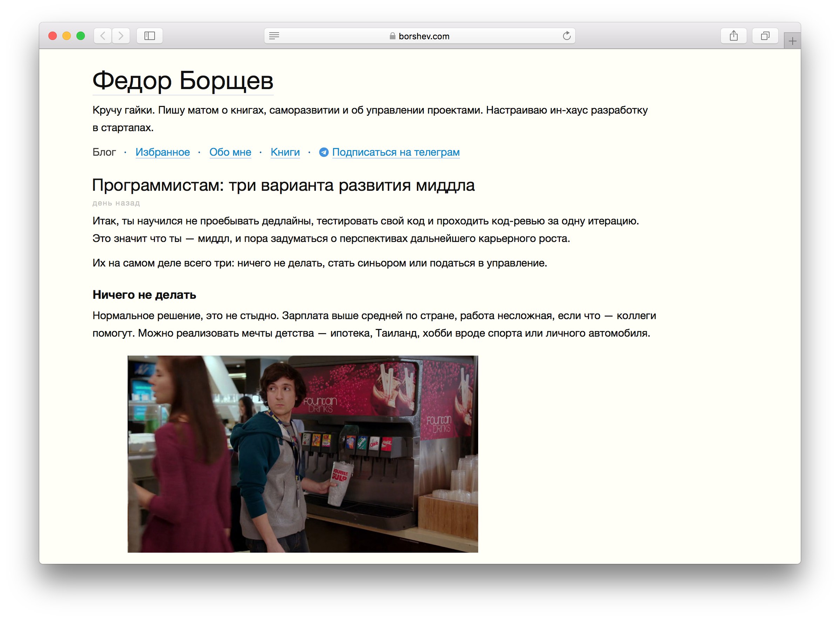Minimize Safari with the yellow button
The image size is (840, 620).
(x=66, y=36)
